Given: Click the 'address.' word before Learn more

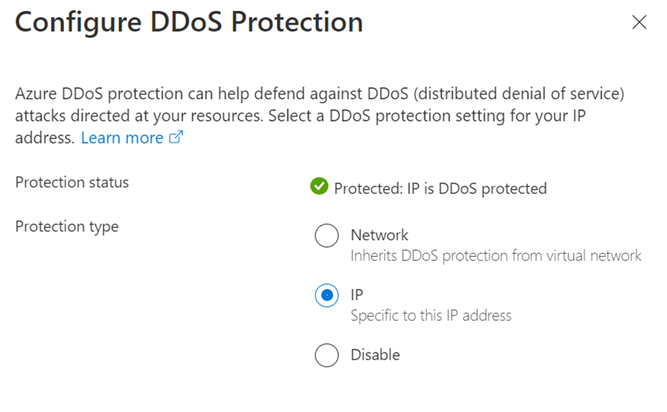Looking at the screenshot, I should (x=45, y=138).
